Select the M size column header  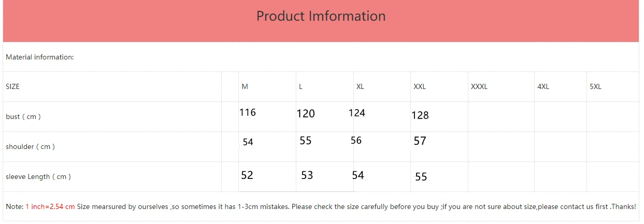[245, 86]
